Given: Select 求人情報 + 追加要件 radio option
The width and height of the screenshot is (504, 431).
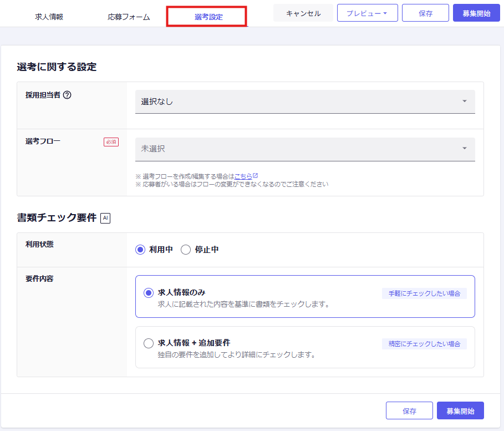Looking at the screenshot, I should point(149,343).
